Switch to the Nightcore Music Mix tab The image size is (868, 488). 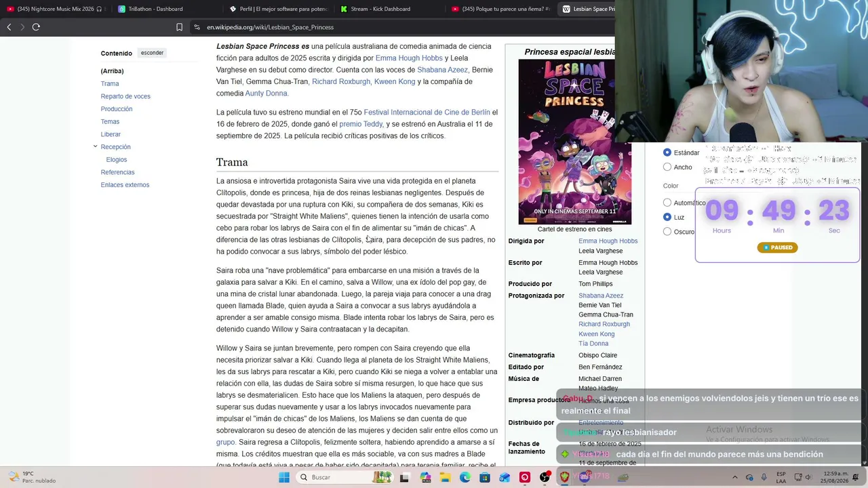(x=54, y=9)
